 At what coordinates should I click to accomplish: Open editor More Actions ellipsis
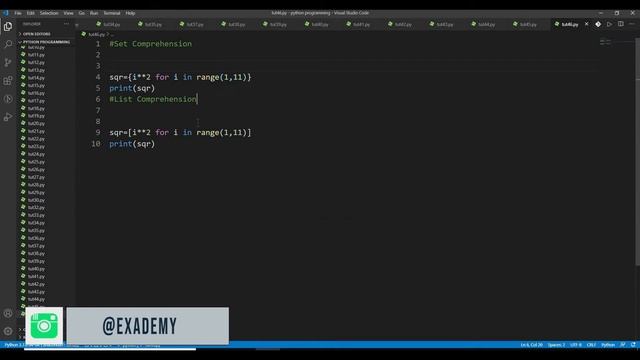click(x=632, y=24)
